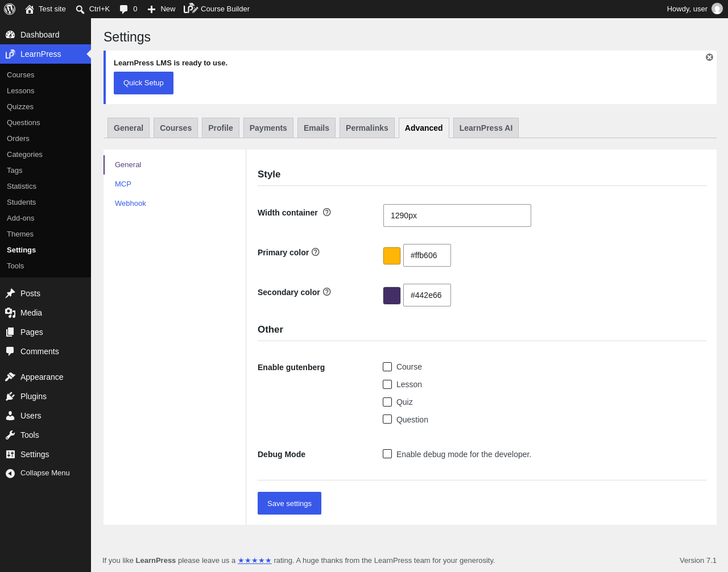Click the Primary color hex field
The height and width of the screenshot is (572, 728).
(427, 255)
